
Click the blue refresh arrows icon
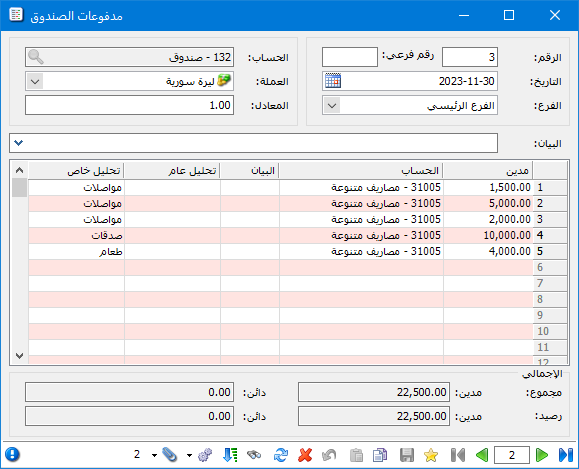click(x=281, y=455)
